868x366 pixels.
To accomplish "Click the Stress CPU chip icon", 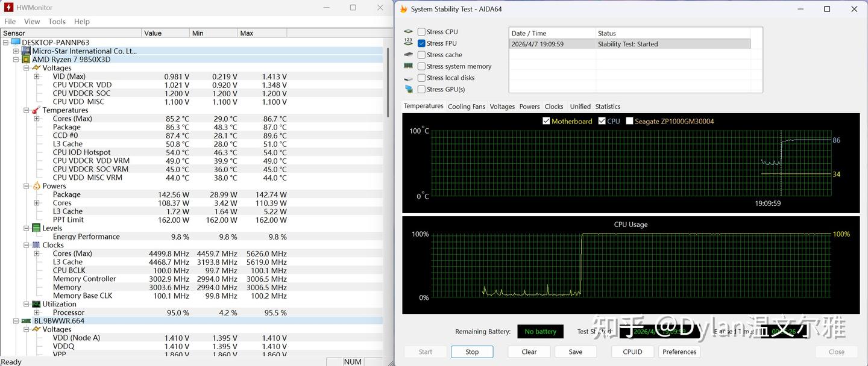I will pyautogui.click(x=409, y=32).
